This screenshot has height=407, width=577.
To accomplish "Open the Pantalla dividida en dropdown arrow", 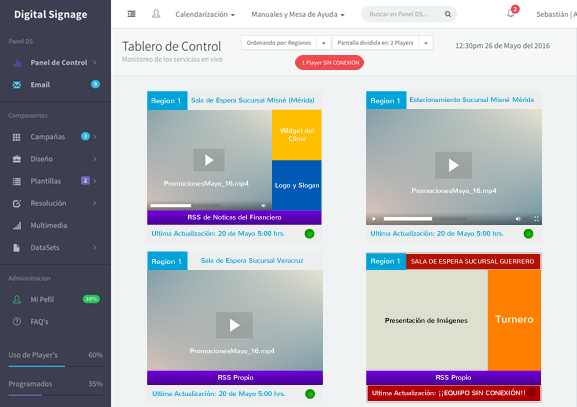I will click(x=426, y=43).
